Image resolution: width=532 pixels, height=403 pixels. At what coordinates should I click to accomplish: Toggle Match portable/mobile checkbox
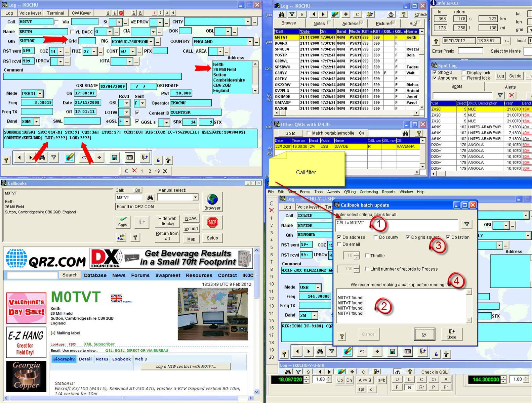[x=309, y=133]
